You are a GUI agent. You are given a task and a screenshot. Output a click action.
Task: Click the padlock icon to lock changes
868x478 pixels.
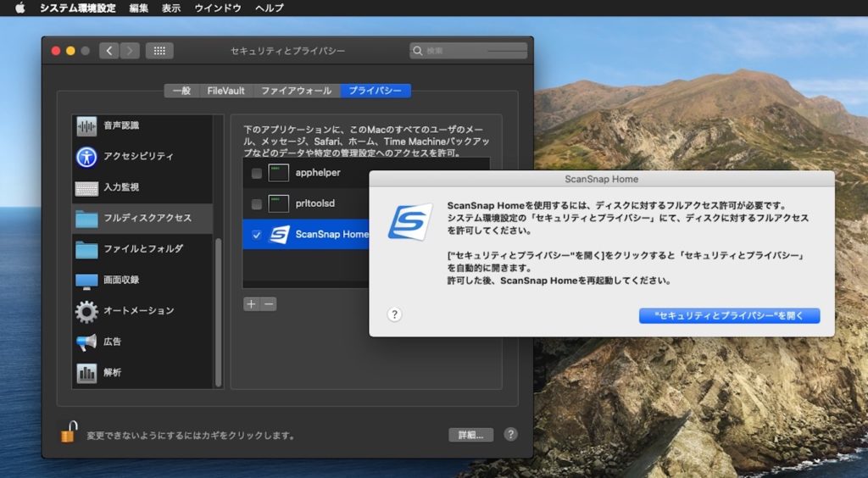click(68, 432)
